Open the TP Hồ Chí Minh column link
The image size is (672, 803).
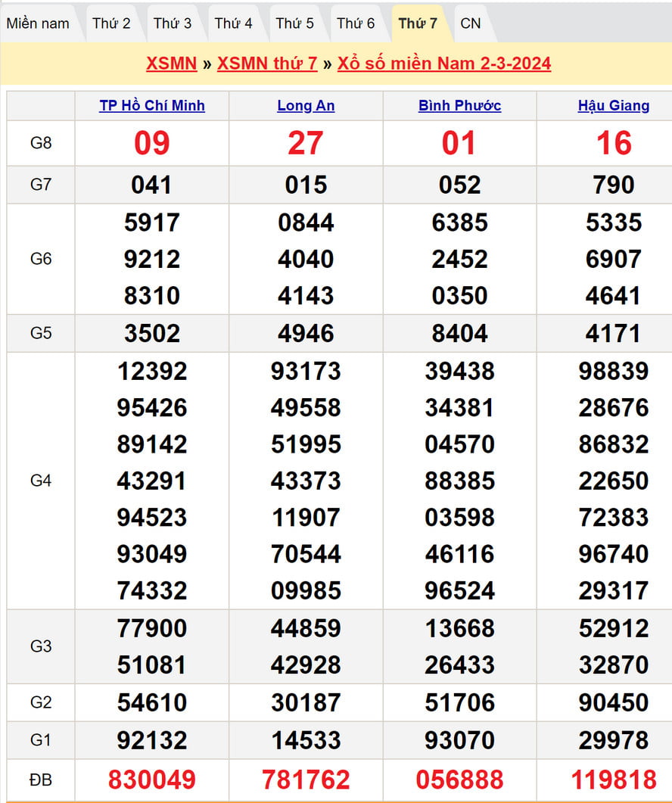pos(152,106)
